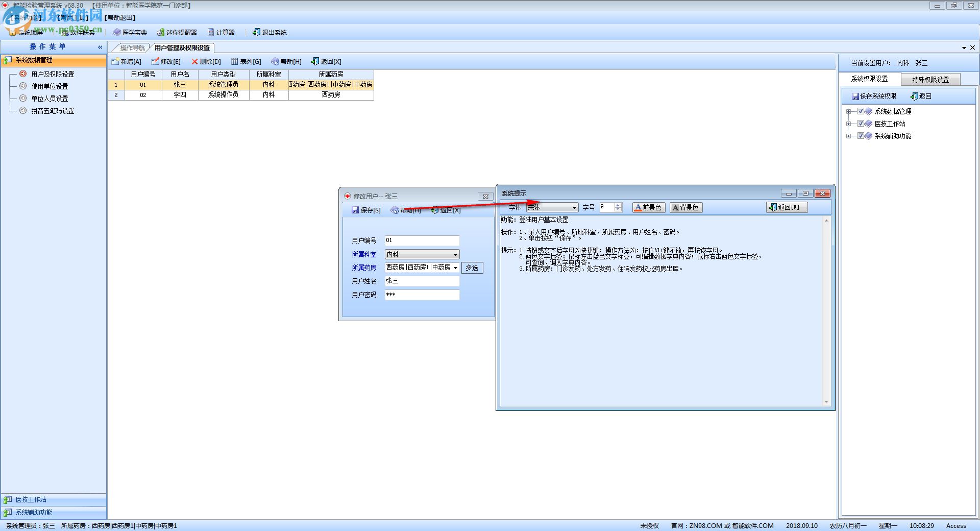This screenshot has width=980, height=531.
Task: Click the 用户编号 column header
Action: [143, 75]
